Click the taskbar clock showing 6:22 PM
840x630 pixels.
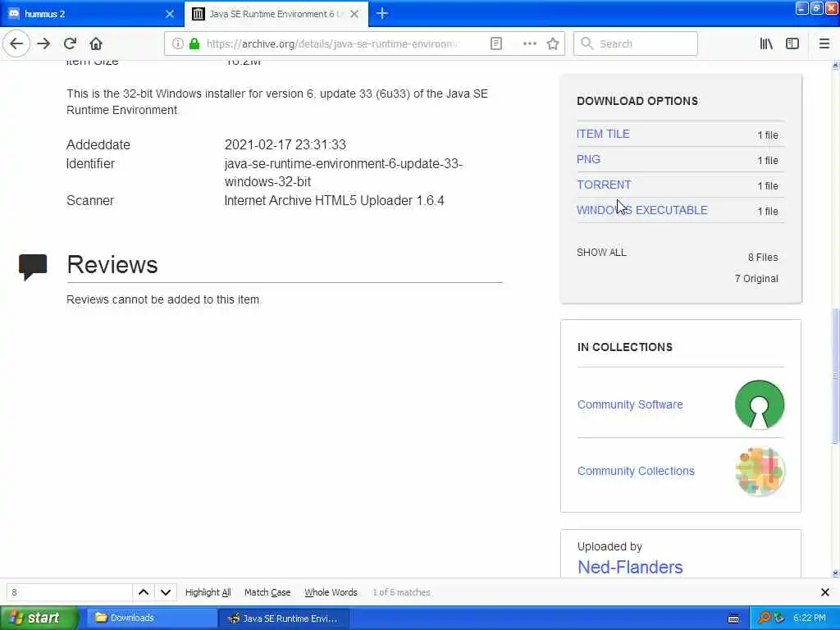click(x=810, y=618)
